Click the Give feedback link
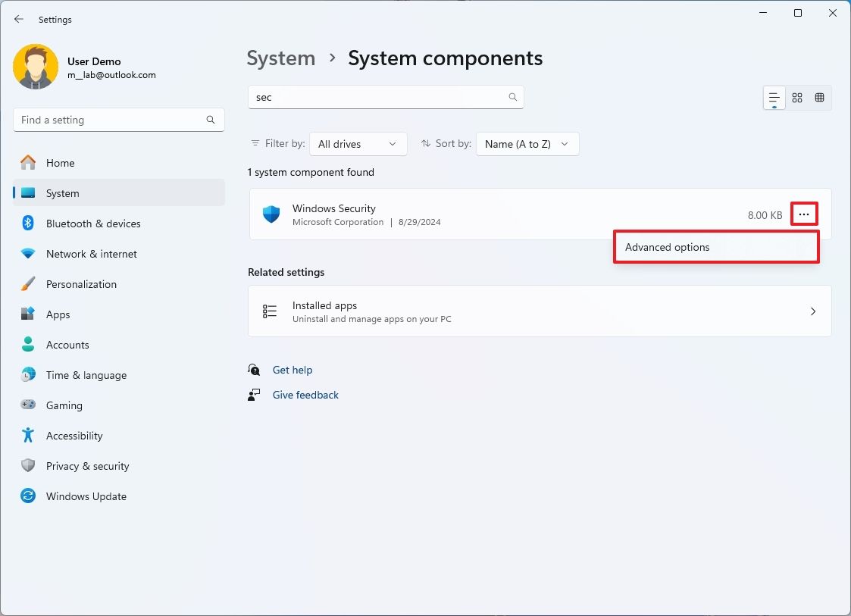The height and width of the screenshot is (616, 851). pos(305,395)
